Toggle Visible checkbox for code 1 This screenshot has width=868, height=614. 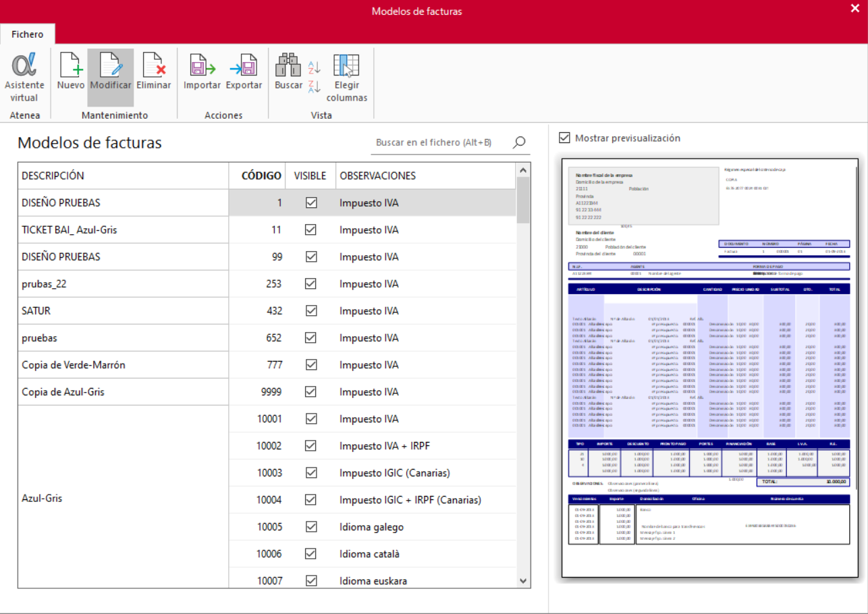point(311,202)
